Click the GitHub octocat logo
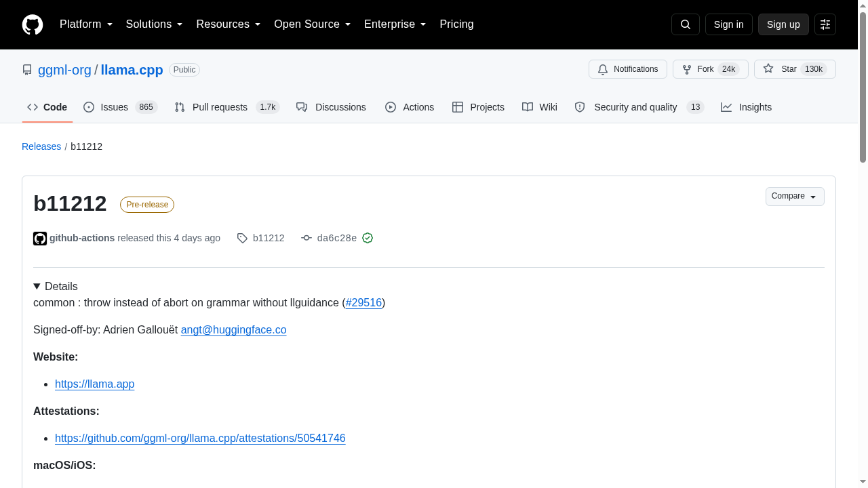 point(33,24)
